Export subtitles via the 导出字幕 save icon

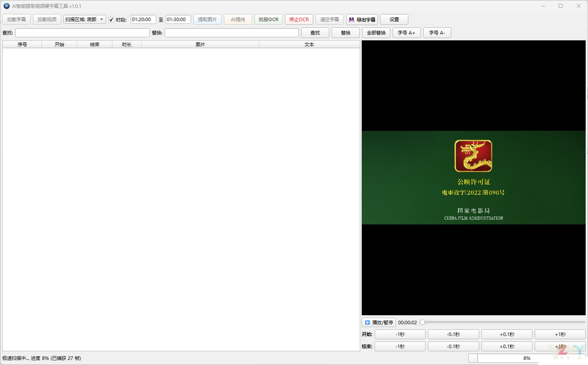(352, 20)
